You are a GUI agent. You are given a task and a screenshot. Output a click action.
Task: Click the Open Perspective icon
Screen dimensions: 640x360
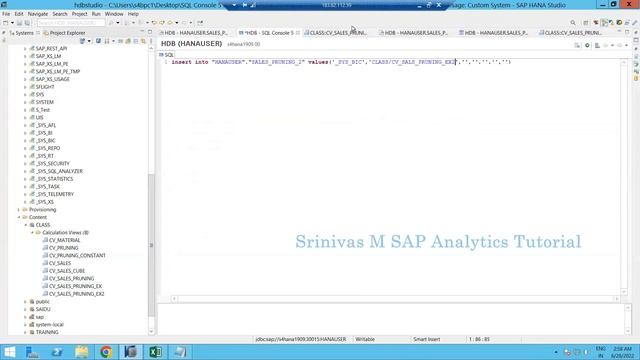586,23
